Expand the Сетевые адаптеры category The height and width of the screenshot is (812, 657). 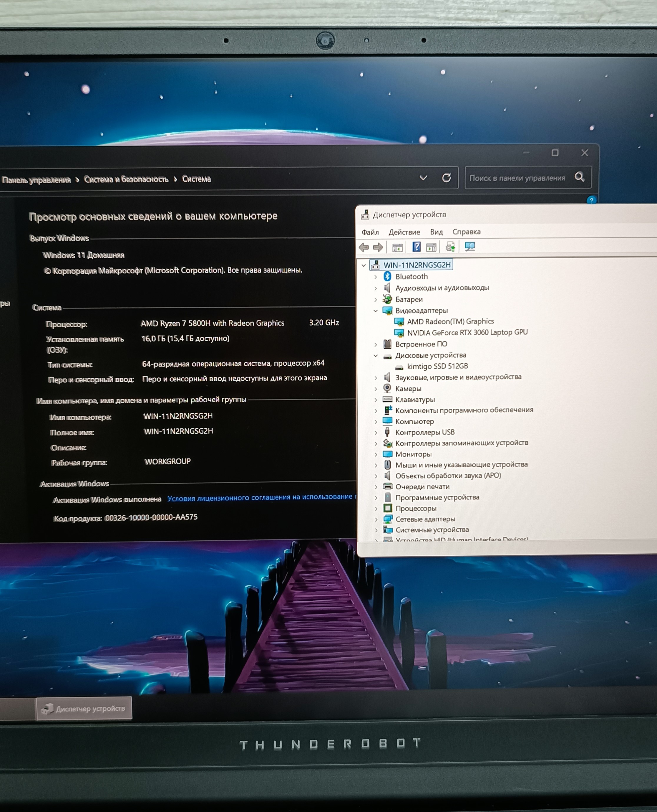tap(376, 519)
